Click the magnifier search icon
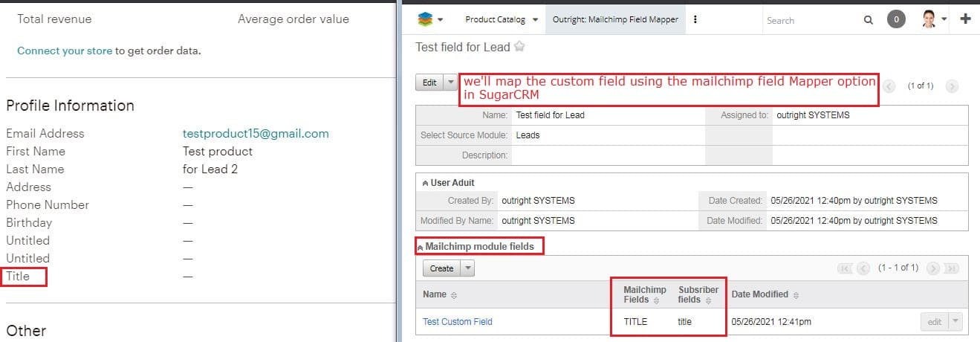Image resolution: width=980 pixels, height=342 pixels. (x=868, y=20)
